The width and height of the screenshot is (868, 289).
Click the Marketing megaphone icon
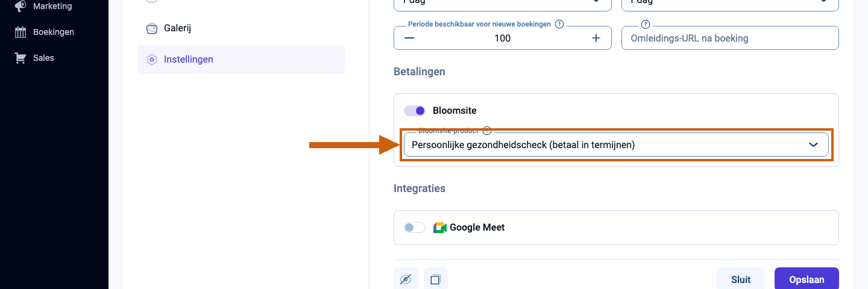point(20,6)
